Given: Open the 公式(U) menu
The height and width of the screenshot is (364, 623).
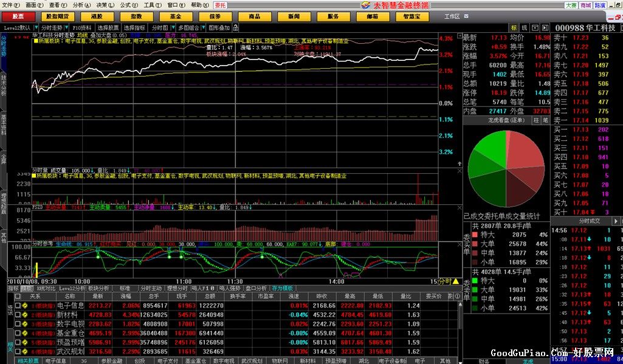Looking at the screenshot, I should (129, 5).
